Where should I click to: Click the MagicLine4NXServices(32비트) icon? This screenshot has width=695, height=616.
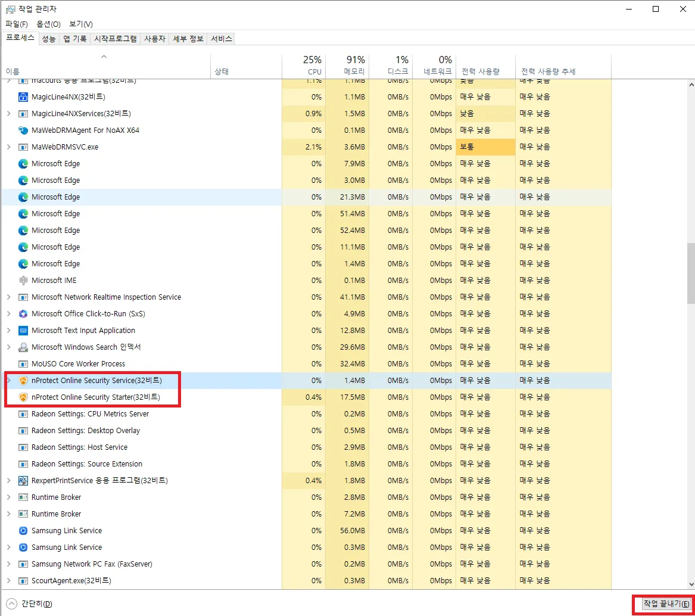(x=23, y=114)
